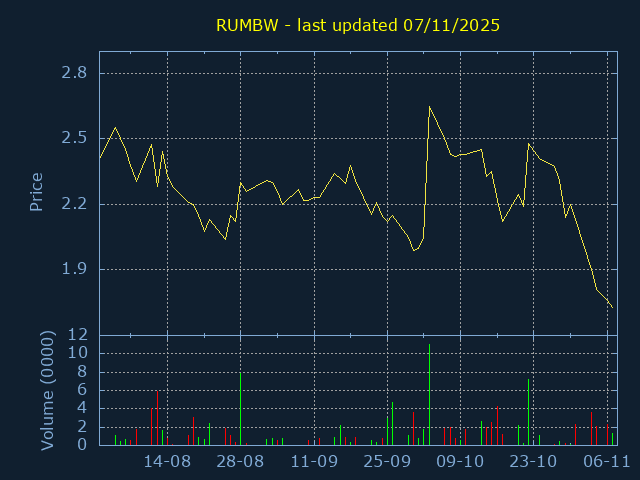Click the 09-10 date tick label
This screenshot has width=640, height=480.
[460, 461]
